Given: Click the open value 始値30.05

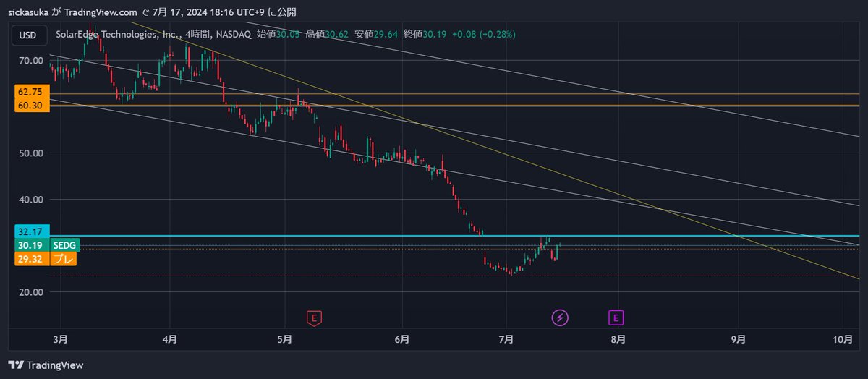Looking at the screenshot, I should pos(278,34).
